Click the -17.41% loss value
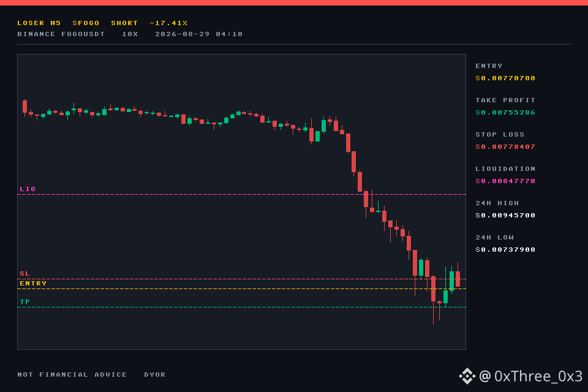 pyautogui.click(x=168, y=23)
